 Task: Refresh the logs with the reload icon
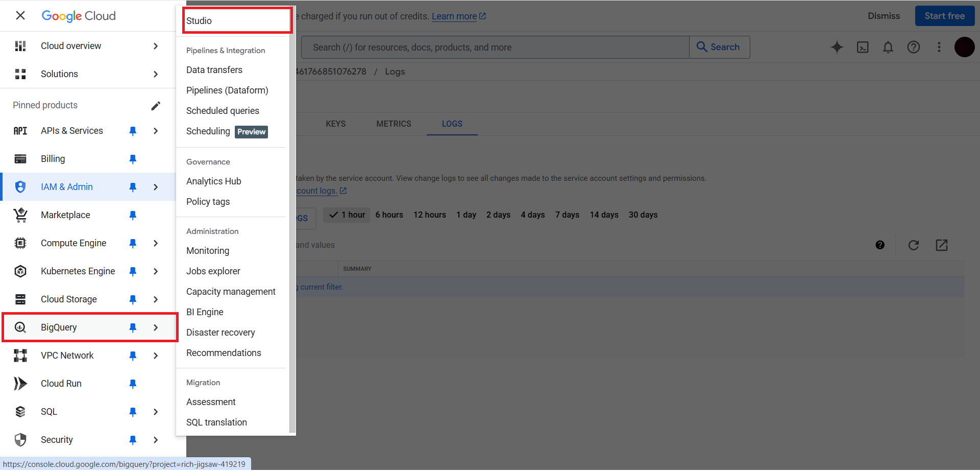913,245
